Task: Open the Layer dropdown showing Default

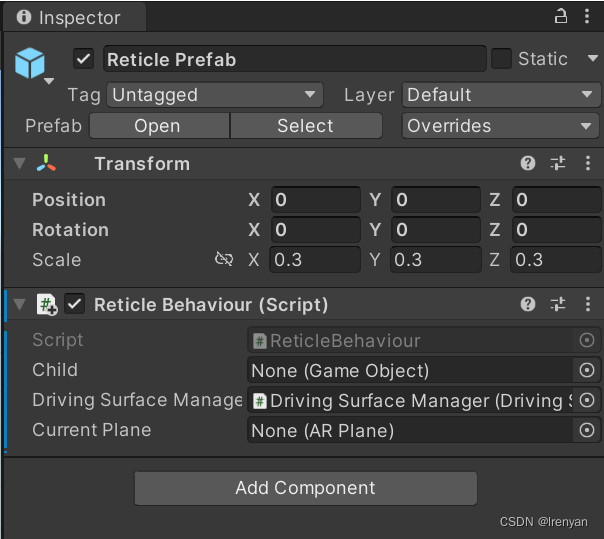Action: (501, 95)
